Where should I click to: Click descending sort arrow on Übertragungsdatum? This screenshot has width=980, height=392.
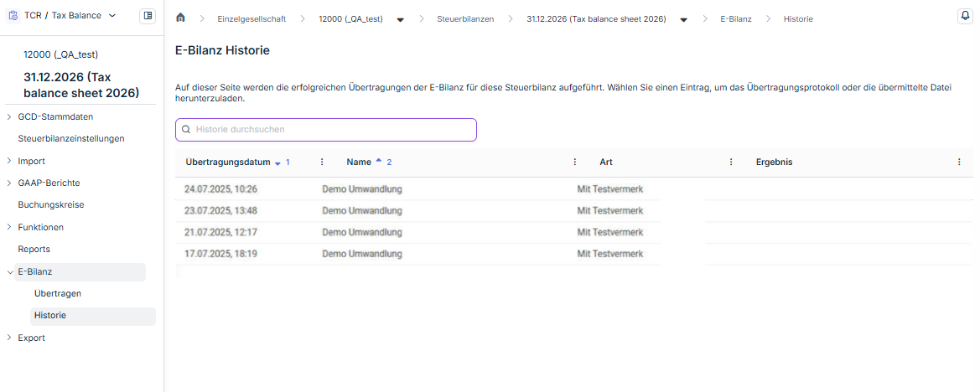click(x=278, y=163)
